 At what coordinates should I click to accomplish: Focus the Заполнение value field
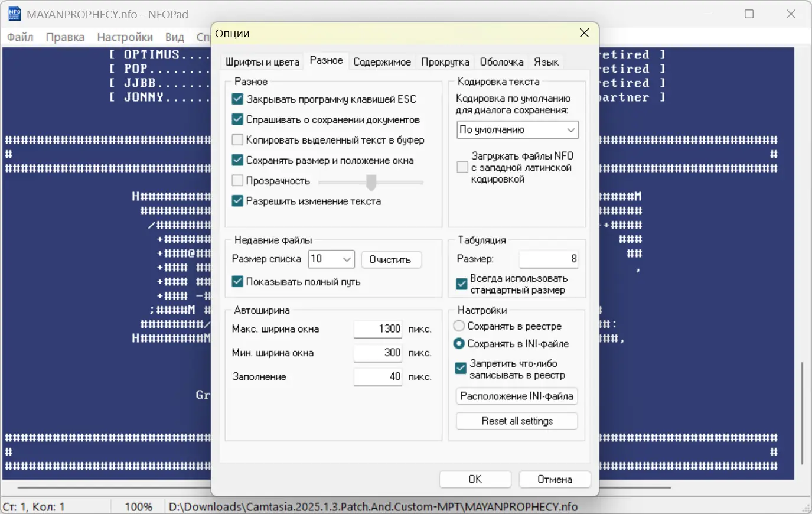point(378,376)
